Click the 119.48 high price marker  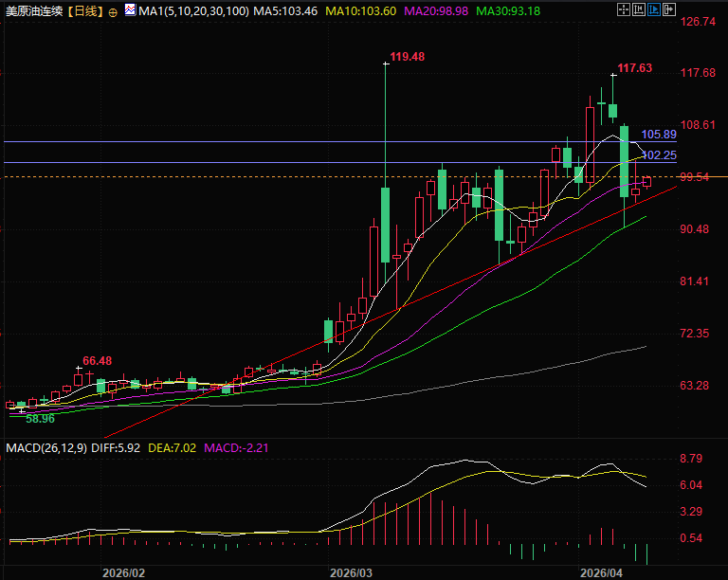[x=407, y=57]
